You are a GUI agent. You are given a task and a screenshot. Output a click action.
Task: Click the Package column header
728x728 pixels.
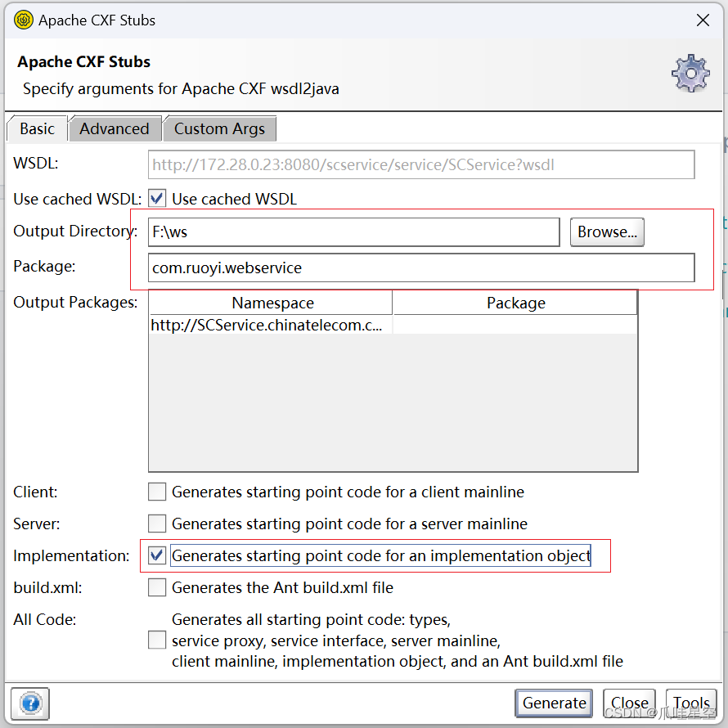(515, 303)
